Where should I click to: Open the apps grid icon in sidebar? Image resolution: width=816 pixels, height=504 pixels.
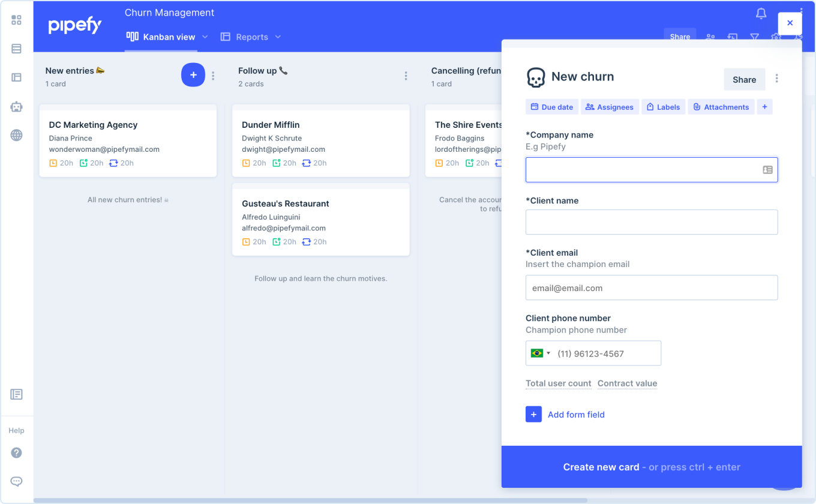(x=16, y=19)
